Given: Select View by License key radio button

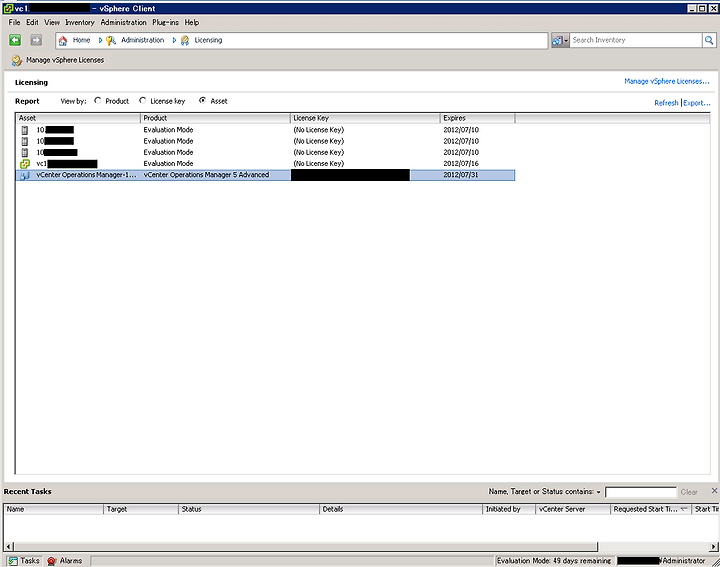Looking at the screenshot, I should coord(142,101).
